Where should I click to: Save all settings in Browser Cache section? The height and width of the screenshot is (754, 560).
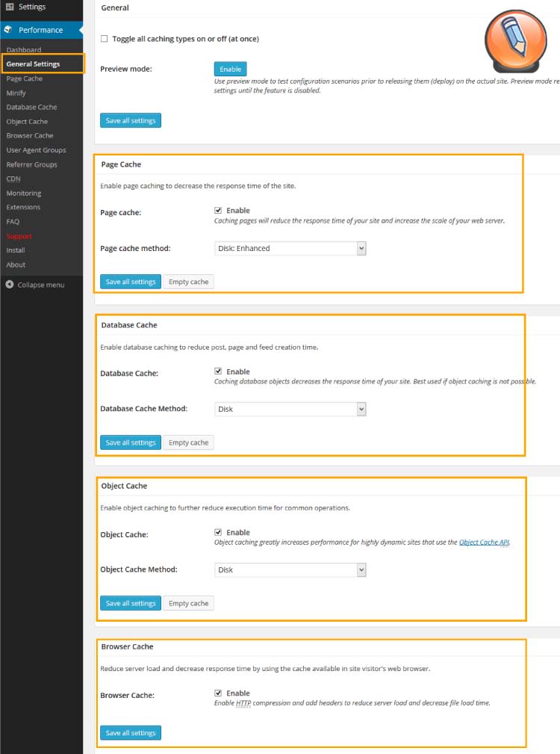(131, 732)
